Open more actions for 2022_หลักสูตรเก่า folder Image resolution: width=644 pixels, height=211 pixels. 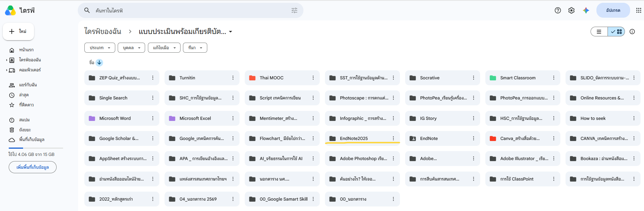pos(153,199)
